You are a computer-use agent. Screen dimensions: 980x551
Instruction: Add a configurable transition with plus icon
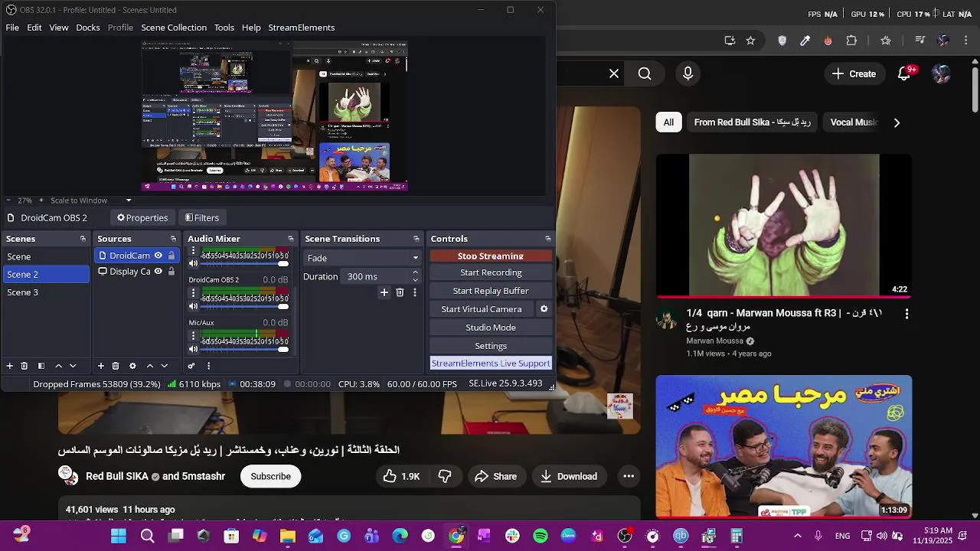coord(384,292)
